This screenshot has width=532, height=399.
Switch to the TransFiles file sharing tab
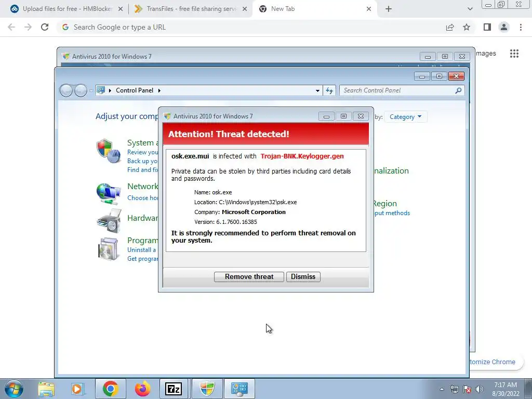(191, 9)
